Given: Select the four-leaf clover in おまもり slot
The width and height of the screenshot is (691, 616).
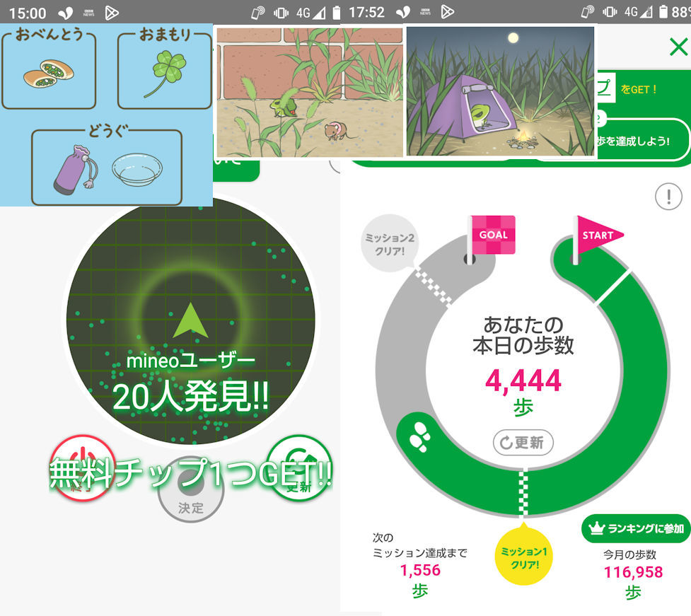Looking at the screenshot, I should click(x=166, y=74).
